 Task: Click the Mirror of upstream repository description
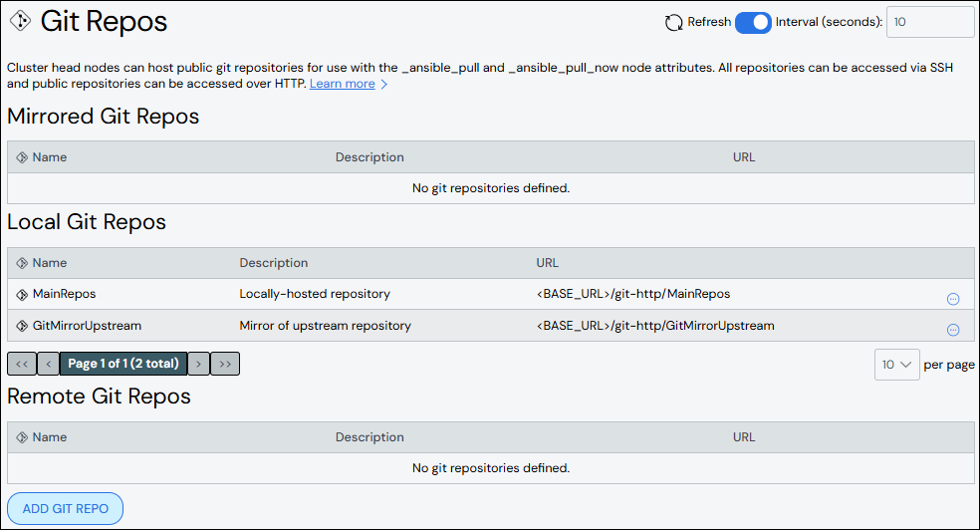point(325,326)
